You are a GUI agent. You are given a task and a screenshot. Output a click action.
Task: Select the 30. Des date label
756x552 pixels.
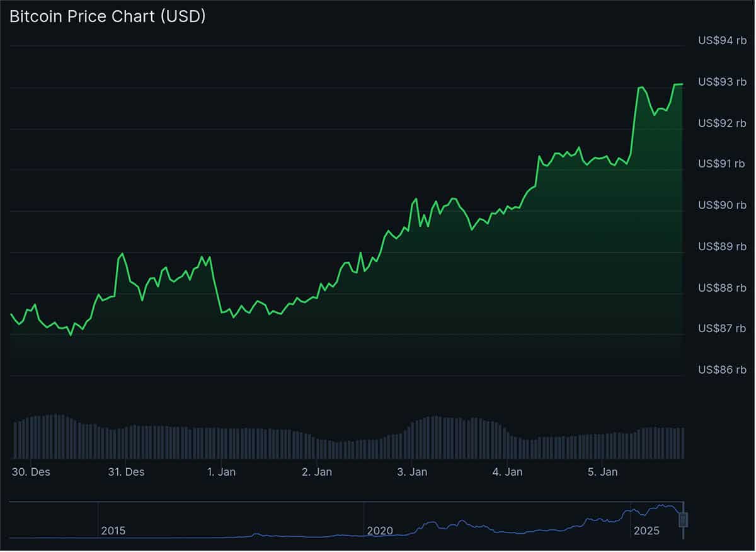point(31,471)
